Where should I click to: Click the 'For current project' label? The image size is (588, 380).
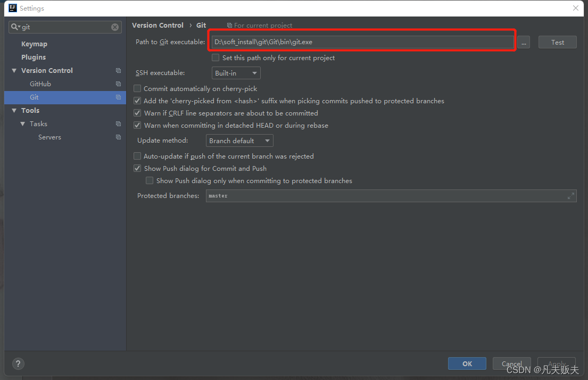[x=263, y=26]
